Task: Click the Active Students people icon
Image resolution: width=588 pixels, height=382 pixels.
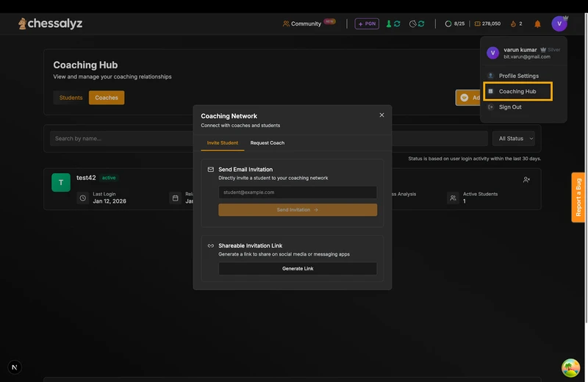Action: (453, 198)
